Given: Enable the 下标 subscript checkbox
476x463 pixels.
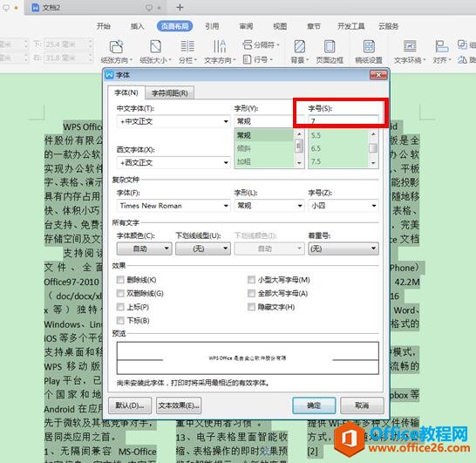Looking at the screenshot, I should pyautogui.click(x=120, y=320).
